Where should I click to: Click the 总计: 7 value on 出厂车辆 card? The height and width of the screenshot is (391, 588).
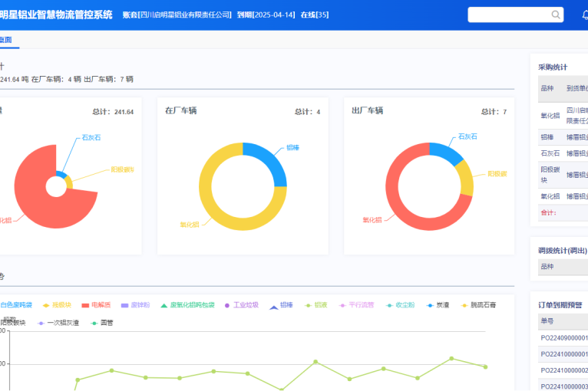[494, 112]
